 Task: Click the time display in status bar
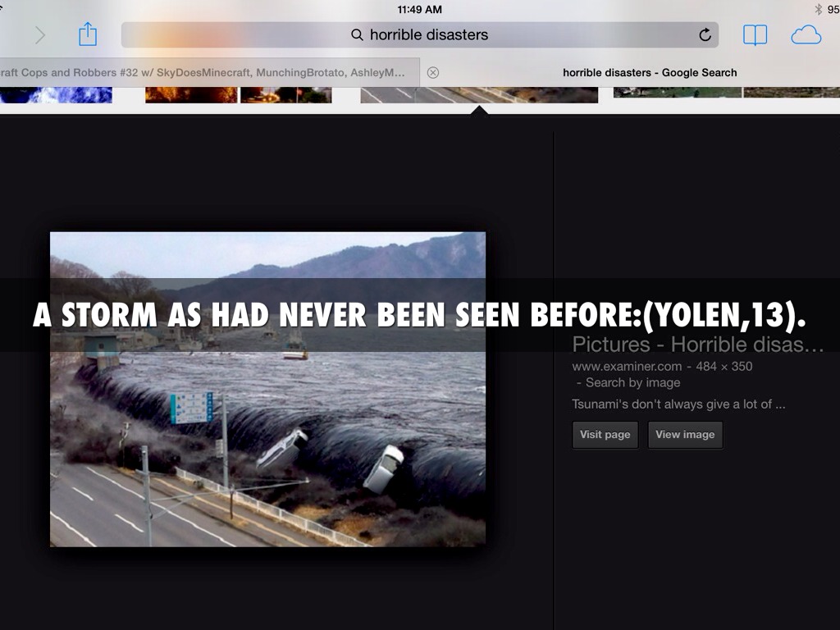[x=419, y=9]
